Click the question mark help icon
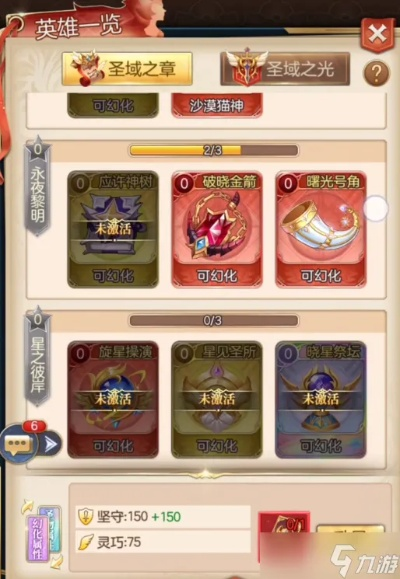The height and width of the screenshot is (579, 400). [376, 73]
